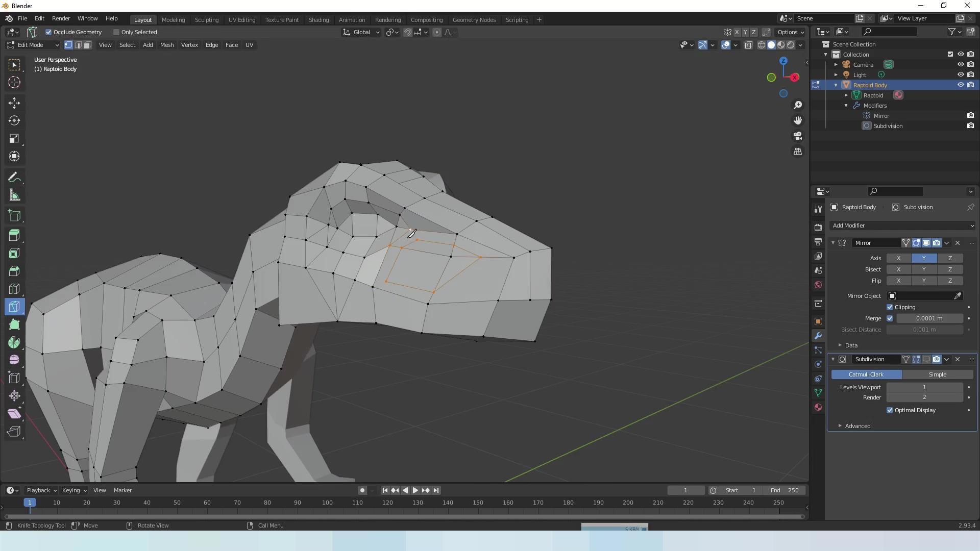Switch to the Sculpting workspace tab
The width and height of the screenshot is (980, 551).
point(207,20)
